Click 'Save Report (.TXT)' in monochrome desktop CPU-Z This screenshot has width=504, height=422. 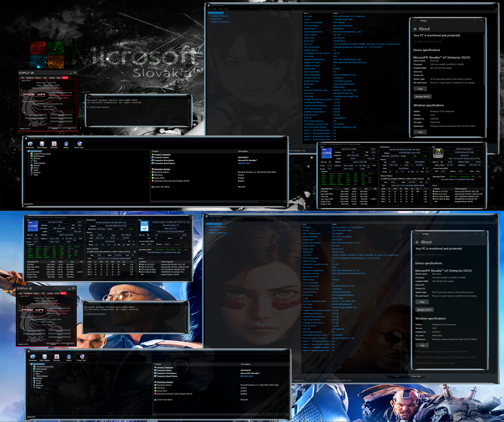click(x=36, y=115)
